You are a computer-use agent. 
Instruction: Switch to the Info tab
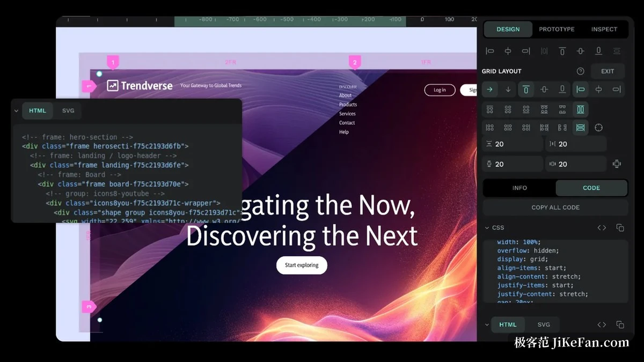pos(519,188)
